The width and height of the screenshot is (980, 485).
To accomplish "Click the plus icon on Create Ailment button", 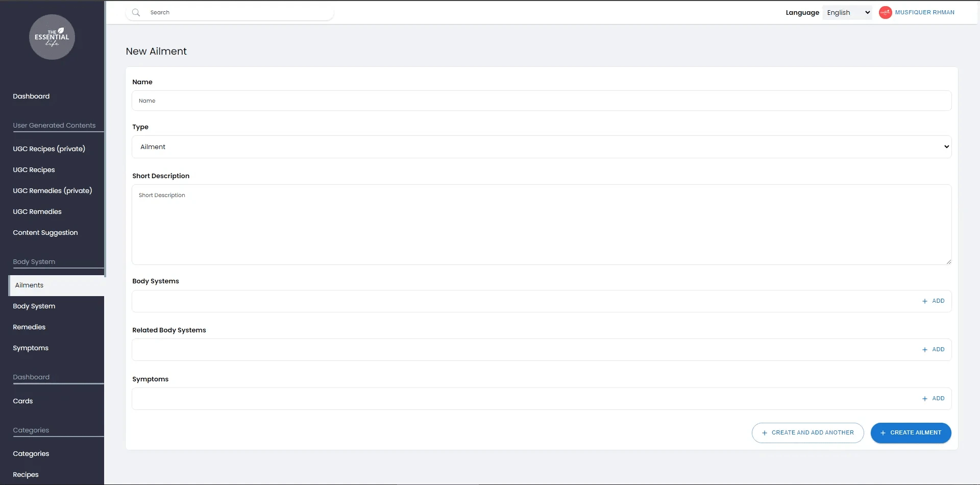I will coord(883,433).
